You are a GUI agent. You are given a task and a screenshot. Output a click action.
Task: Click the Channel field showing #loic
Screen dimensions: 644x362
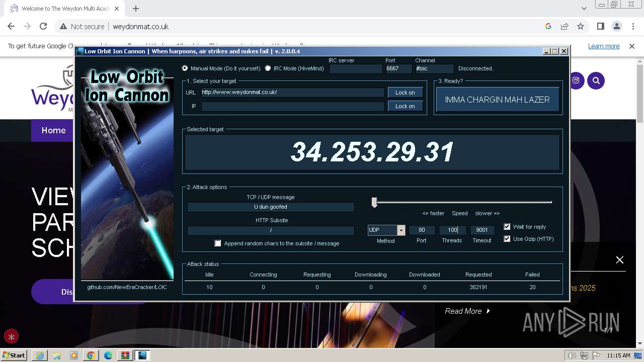[x=435, y=69]
